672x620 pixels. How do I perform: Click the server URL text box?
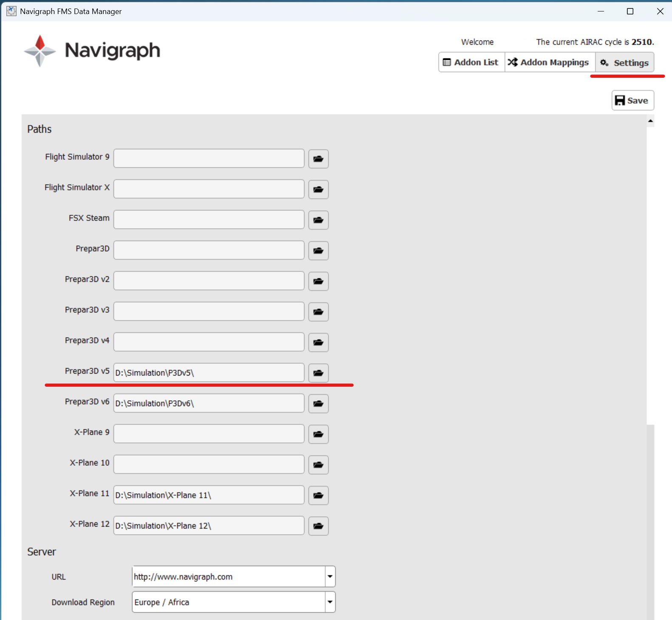point(229,577)
